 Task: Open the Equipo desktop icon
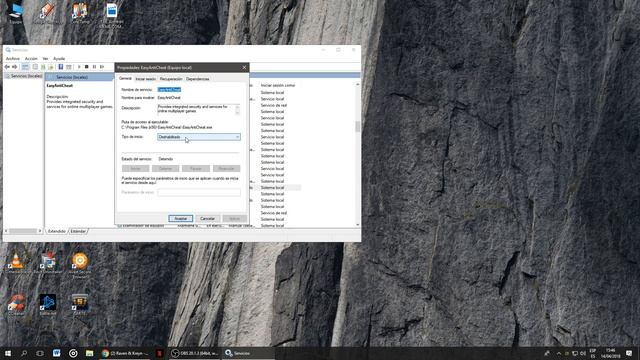[16, 13]
